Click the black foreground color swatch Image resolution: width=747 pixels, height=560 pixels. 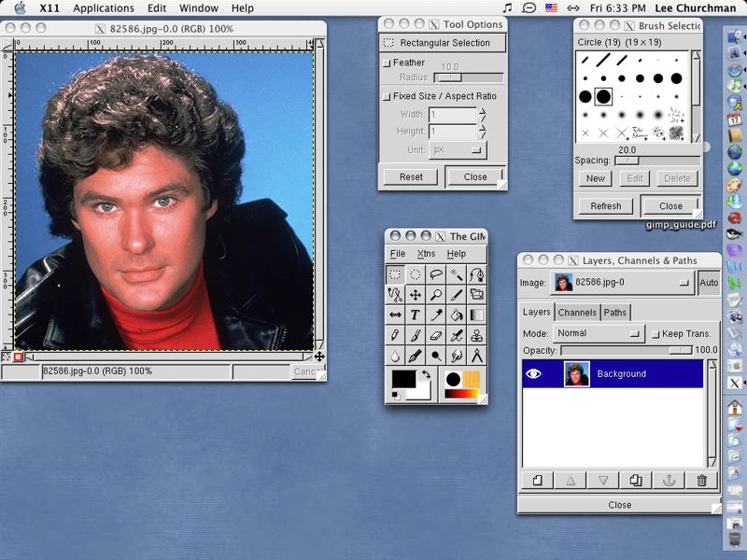(x=403, y=379)
